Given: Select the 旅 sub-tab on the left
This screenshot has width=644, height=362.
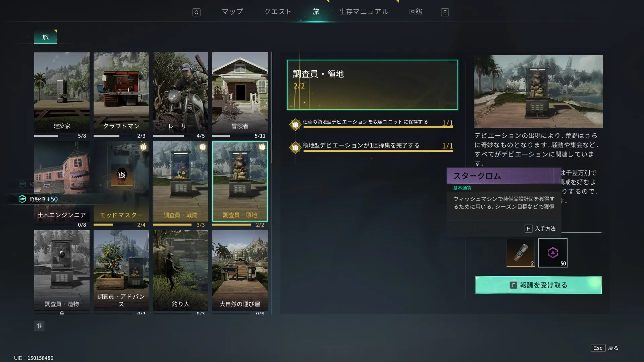Looking at the screenshot, I should pos(45,37).
